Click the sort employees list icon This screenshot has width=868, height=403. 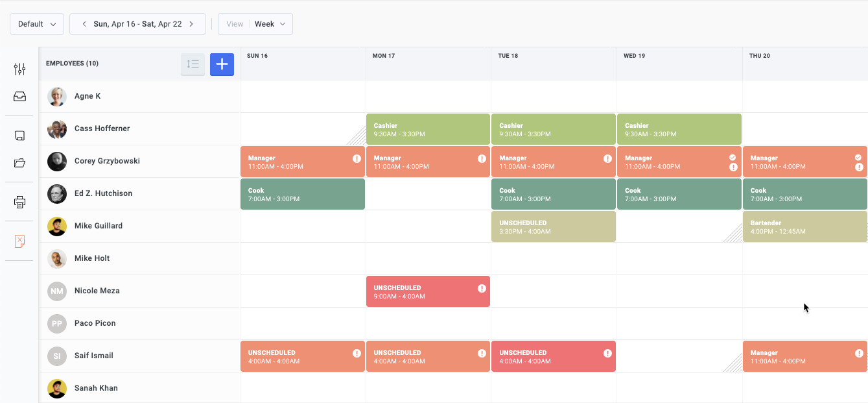193,64
